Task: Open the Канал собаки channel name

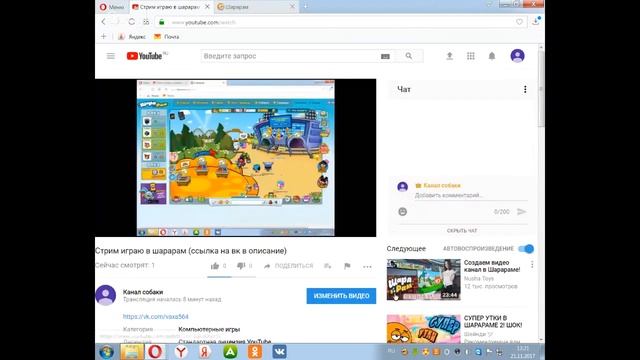Action: click(x=143, y=292)
